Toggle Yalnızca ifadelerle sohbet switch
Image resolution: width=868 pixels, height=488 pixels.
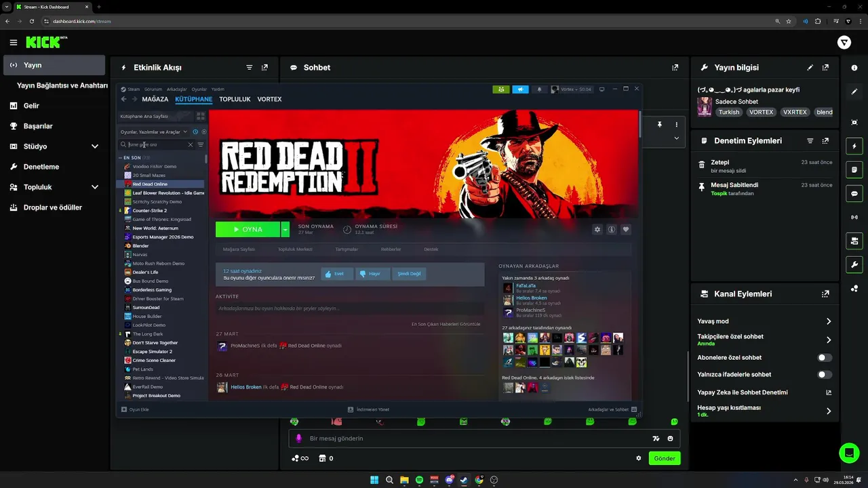pyautogui.click(x=825, y=375)
